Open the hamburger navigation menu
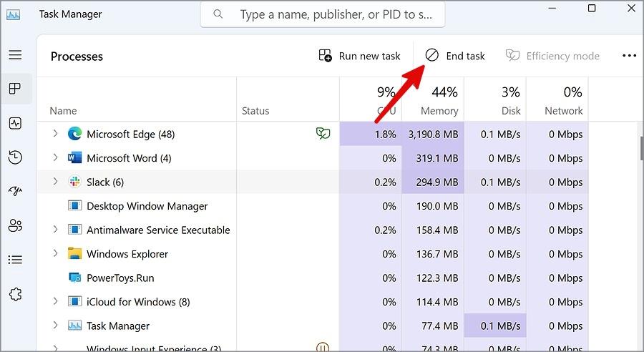Image resolution: width=644 pixels, height=352 pixels. [15, 54]
